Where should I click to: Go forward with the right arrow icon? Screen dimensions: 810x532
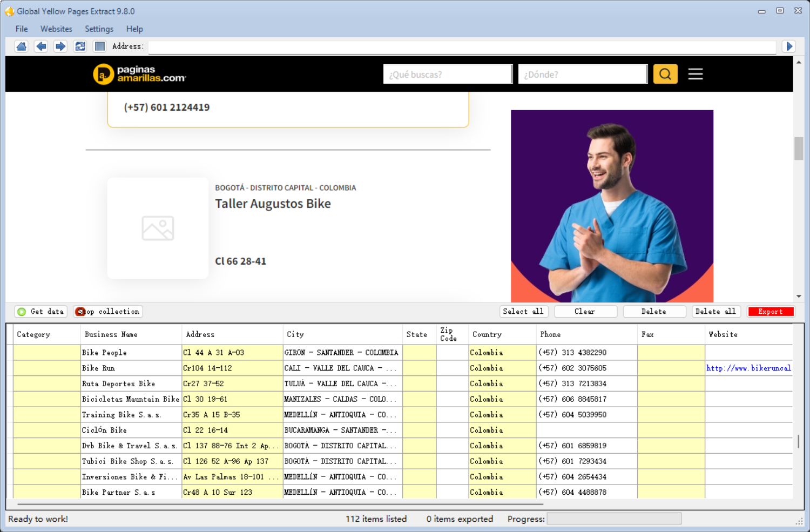[x=60, y=46]
